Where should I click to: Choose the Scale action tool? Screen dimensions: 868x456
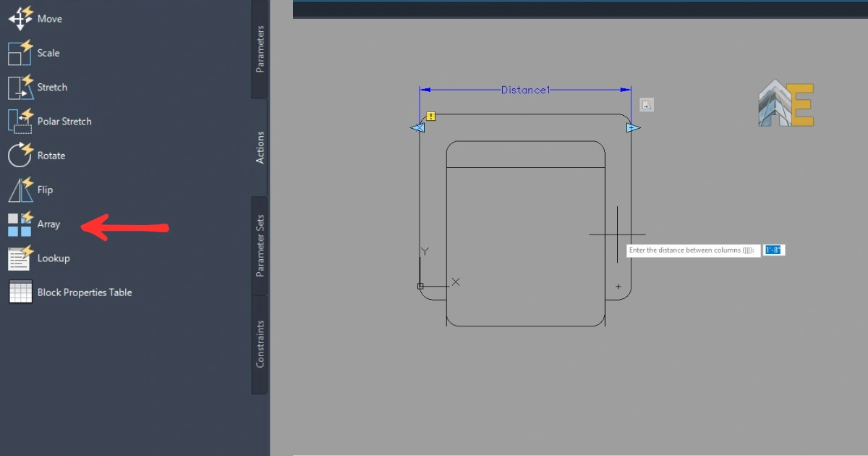click(20, 53)
